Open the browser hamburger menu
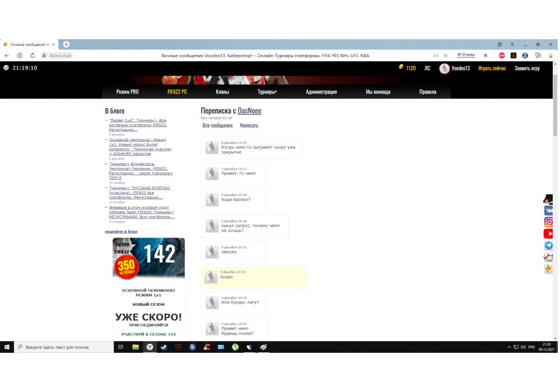560x392 pixels. (512, 44)
